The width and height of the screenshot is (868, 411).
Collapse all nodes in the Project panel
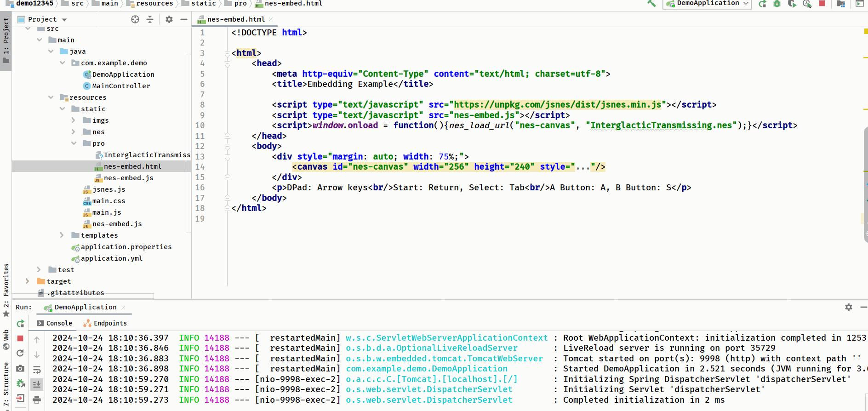(x=150, y=19)
